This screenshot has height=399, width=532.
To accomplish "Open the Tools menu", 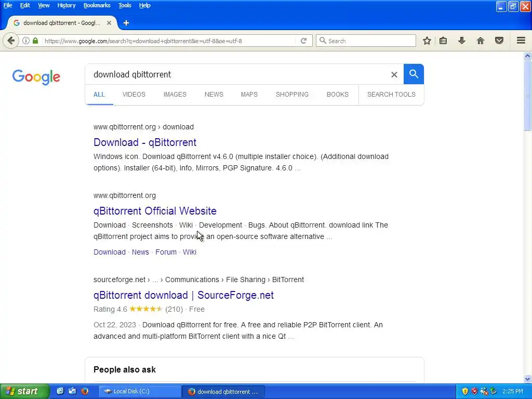I will pos(125,5).
